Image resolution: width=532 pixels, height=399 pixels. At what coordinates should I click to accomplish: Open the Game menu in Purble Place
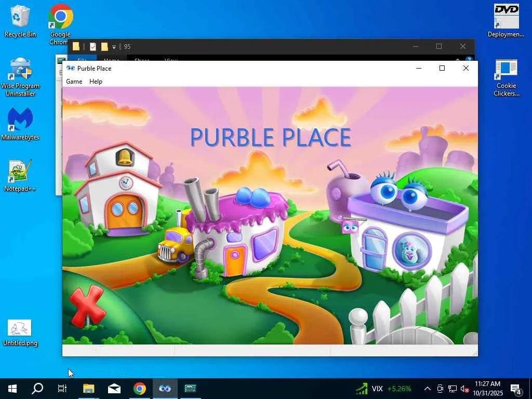(74, 82)
